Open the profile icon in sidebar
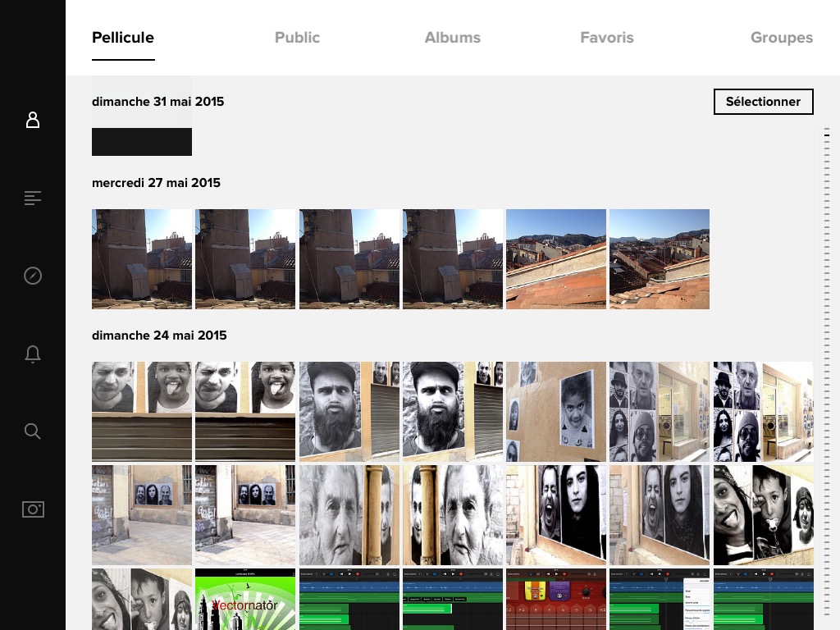 (33, 120)
